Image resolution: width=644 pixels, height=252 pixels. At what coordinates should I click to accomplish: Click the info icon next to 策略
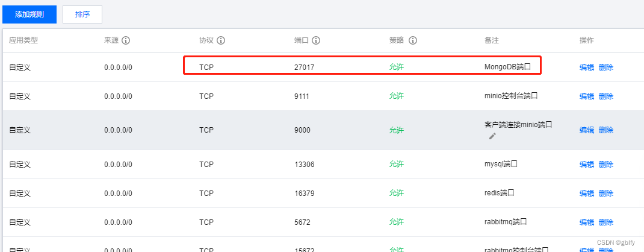click(x=413, y=41)
